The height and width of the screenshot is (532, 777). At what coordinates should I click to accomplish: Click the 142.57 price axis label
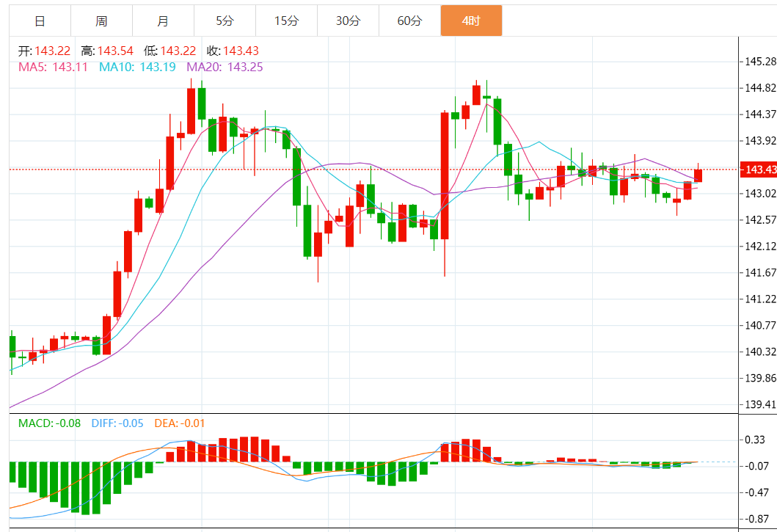point(760,219)
